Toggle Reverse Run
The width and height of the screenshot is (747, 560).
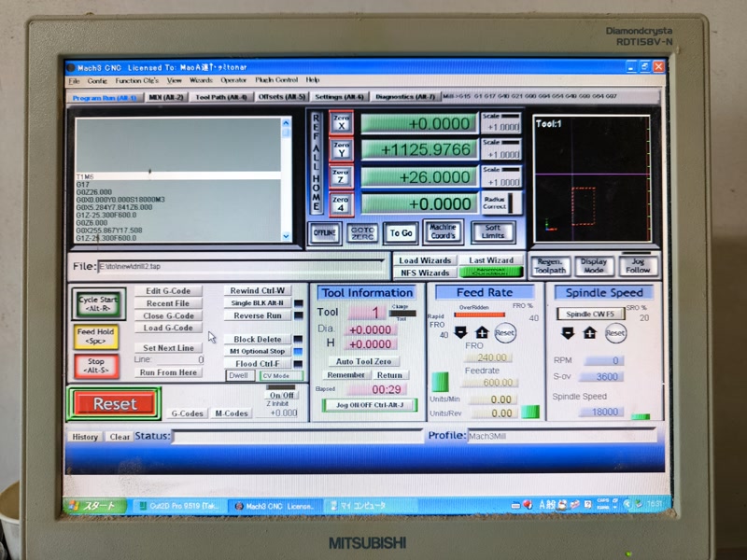258,315
